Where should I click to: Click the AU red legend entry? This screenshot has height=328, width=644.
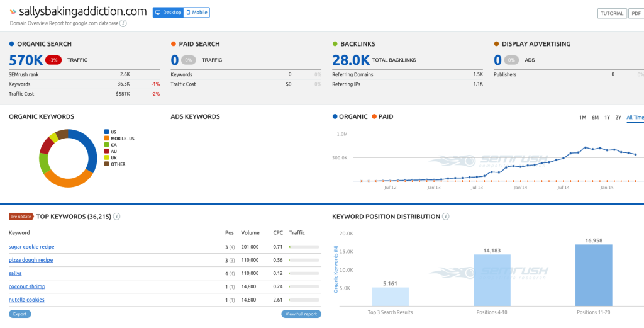tap(111, 151)
